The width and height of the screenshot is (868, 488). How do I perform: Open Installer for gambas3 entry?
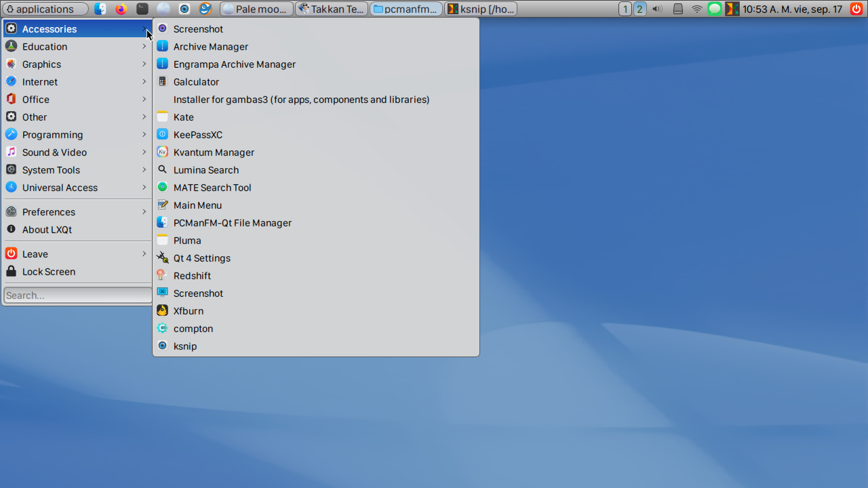coord(316,100)
